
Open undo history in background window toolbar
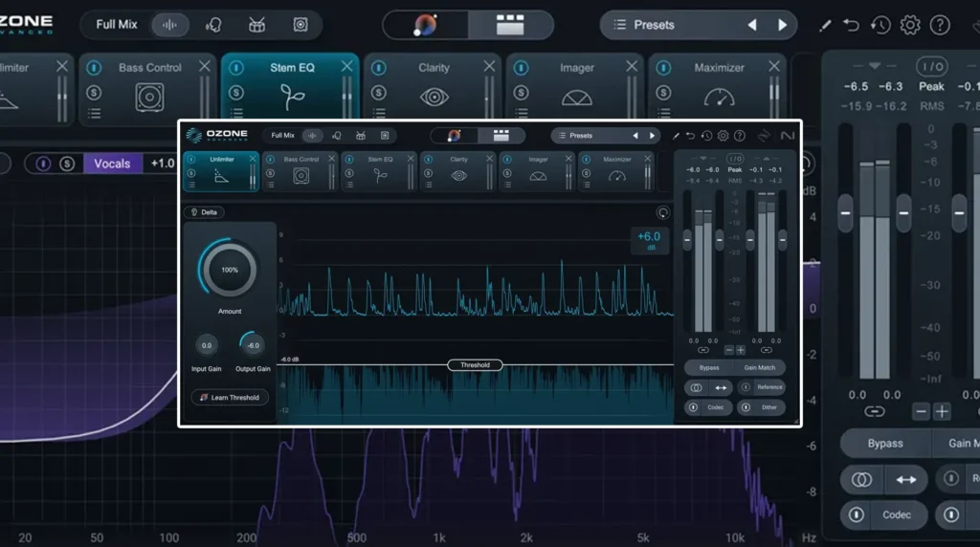coord(880,25)
